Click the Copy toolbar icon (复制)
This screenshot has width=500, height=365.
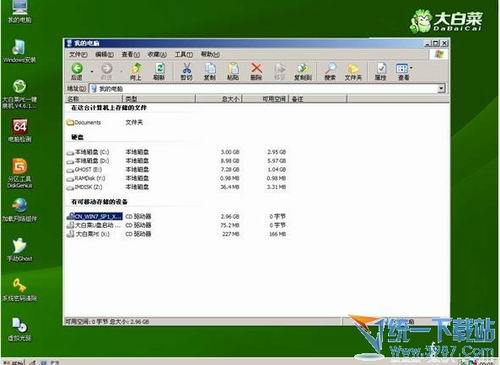click(210, 71)
